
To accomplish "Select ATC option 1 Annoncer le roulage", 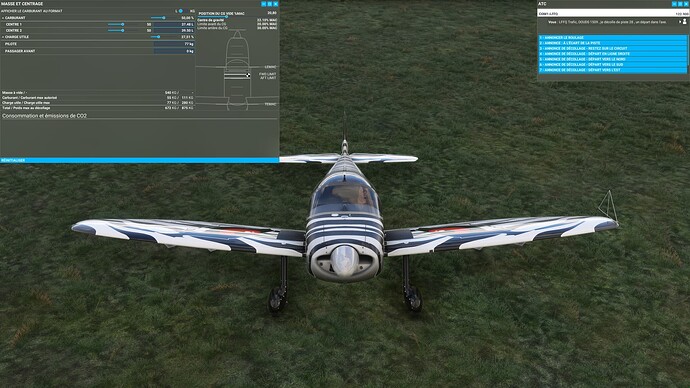I will 612,38.
